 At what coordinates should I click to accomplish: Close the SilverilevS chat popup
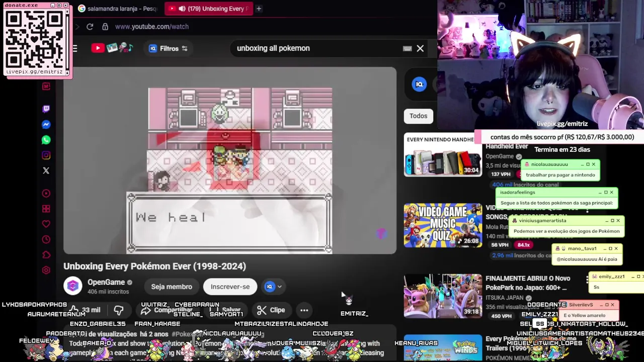click(x=612, y=305)
